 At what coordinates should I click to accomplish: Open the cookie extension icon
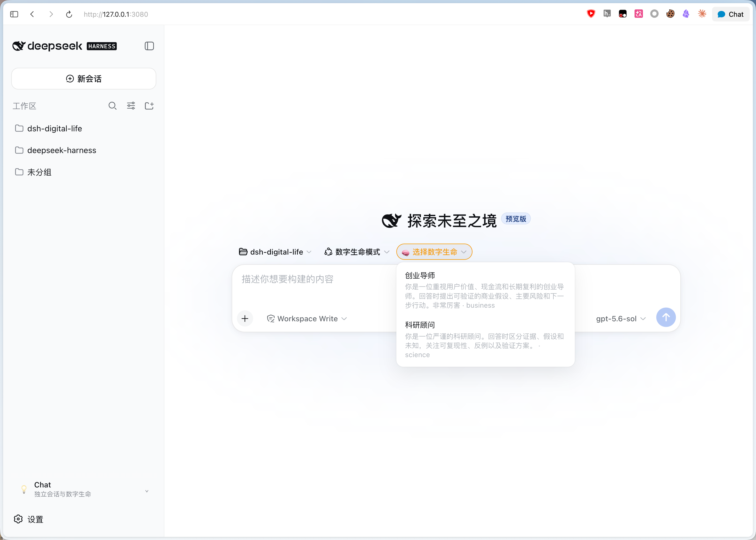coord(670,14)
